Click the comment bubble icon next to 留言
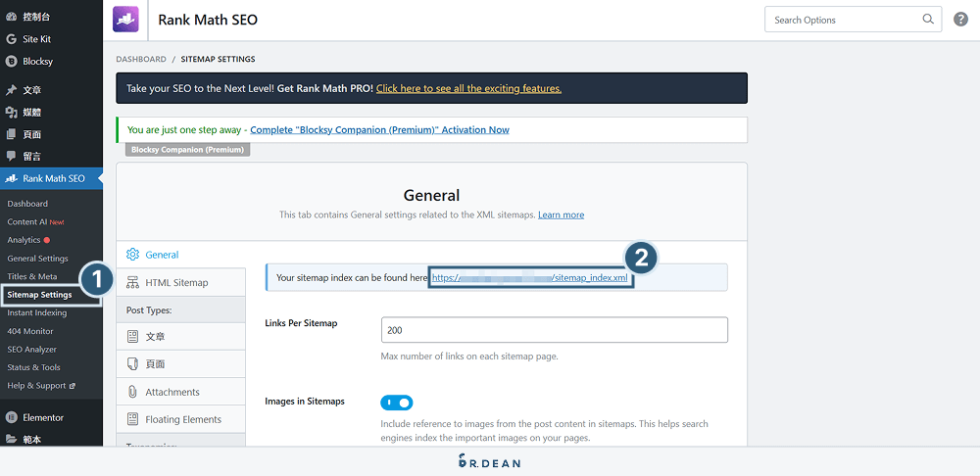The height and width of the screenshot is (476, 980). 11,156
